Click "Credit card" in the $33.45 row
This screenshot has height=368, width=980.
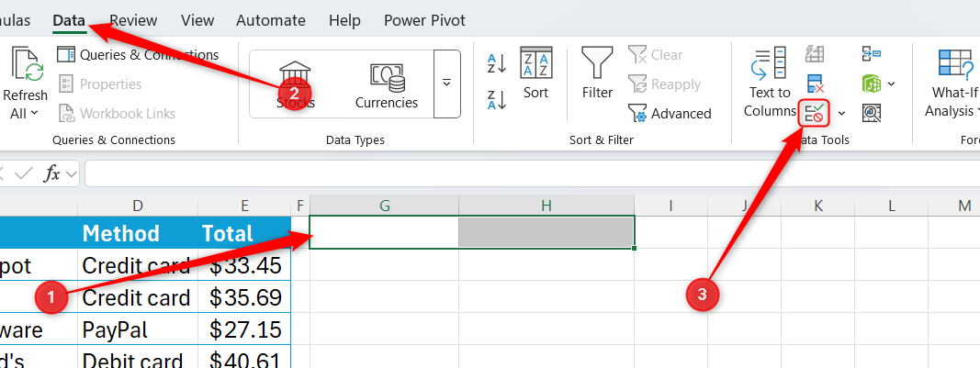[x=138, y=265]
